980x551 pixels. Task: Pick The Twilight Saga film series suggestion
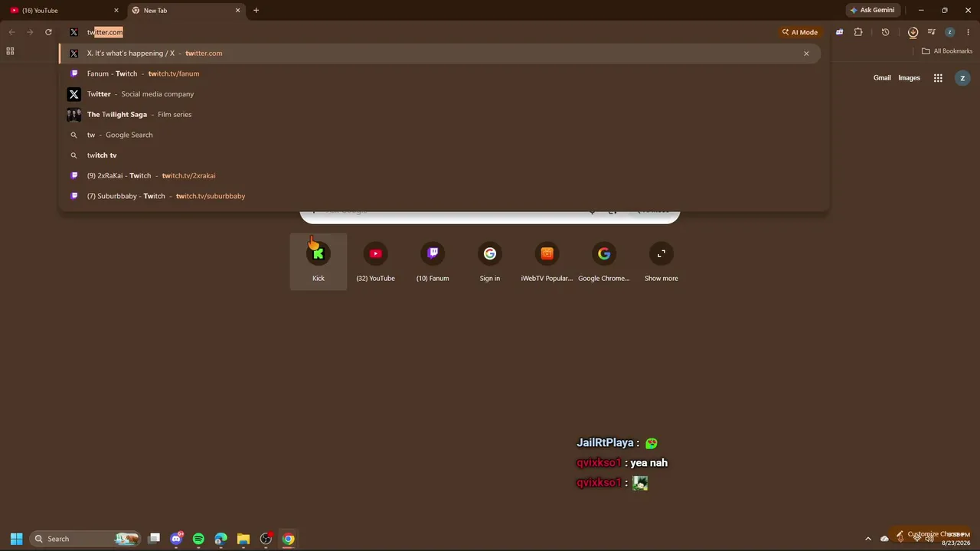point(440,114)
